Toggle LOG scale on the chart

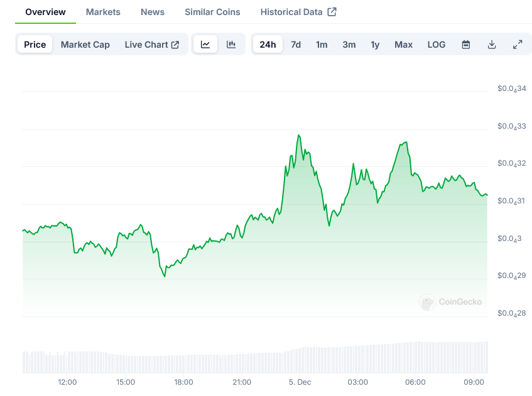pos(437,45)
